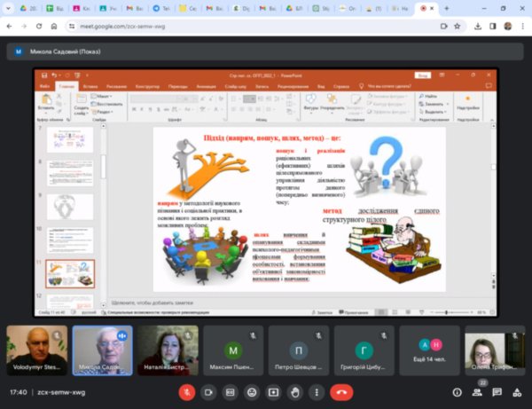Click the present screen icon
Viewport: 532px width, 409px height.
tap(273, 391)
